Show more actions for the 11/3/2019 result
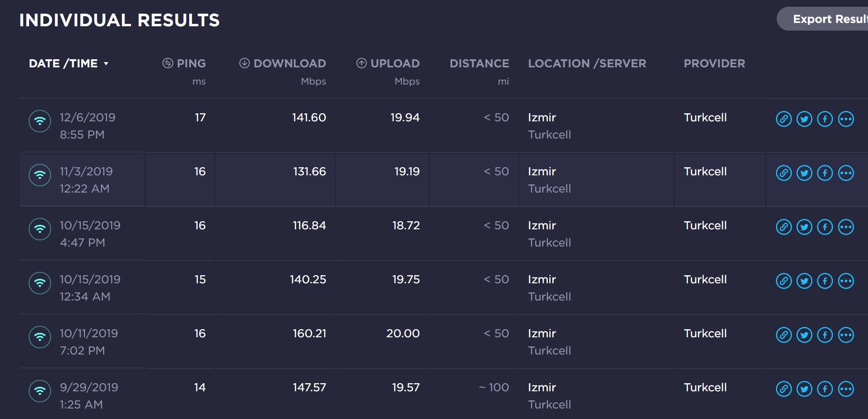 click(x=846, y=173)
